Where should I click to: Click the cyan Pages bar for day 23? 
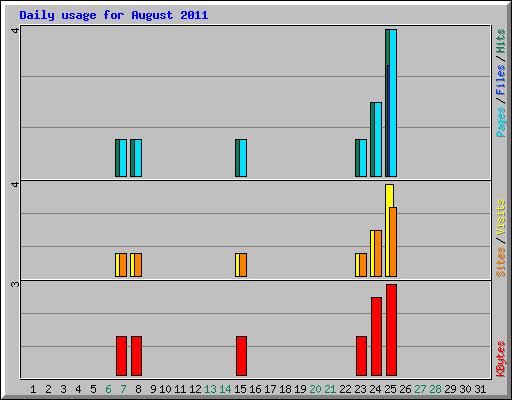coord(363,158)
